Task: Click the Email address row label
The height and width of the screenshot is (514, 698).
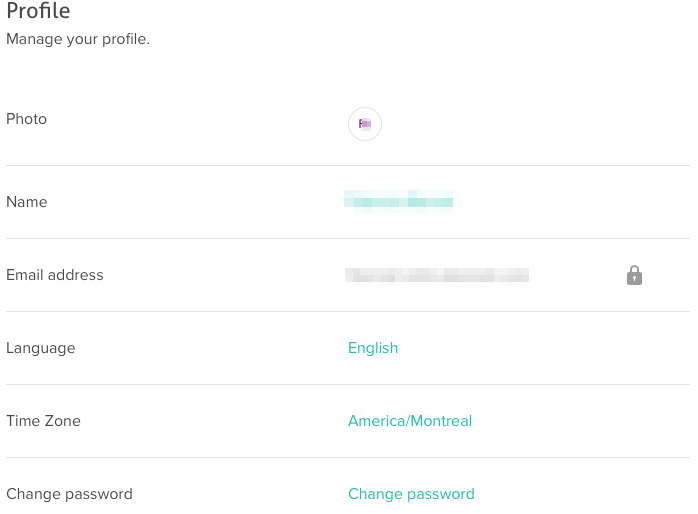Action: [x=55, y=275]
